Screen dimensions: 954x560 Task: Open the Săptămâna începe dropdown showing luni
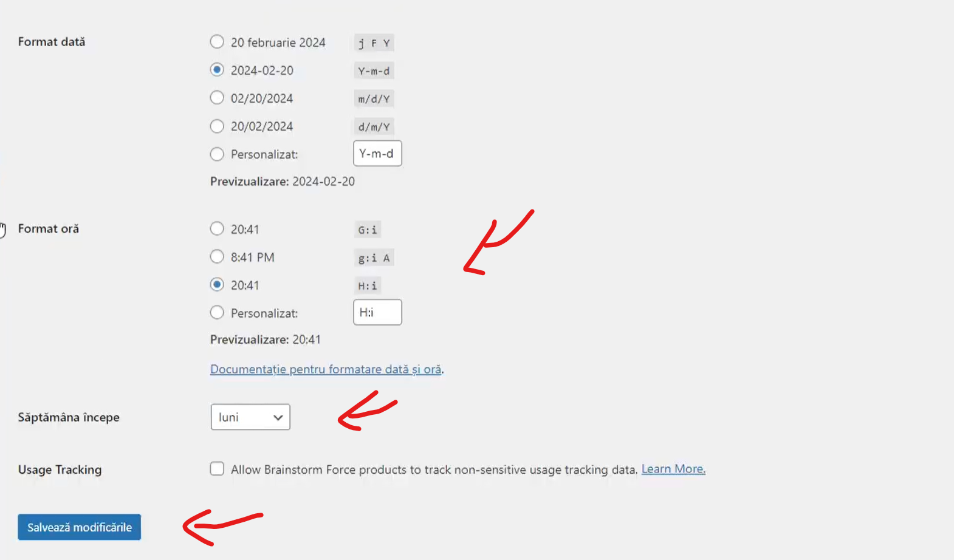250,417
